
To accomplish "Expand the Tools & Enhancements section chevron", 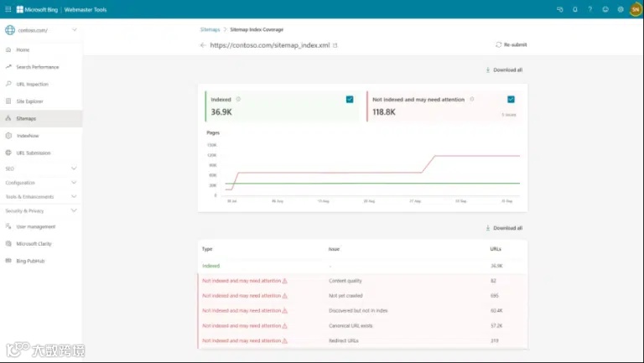I will [x=74, y=196].
